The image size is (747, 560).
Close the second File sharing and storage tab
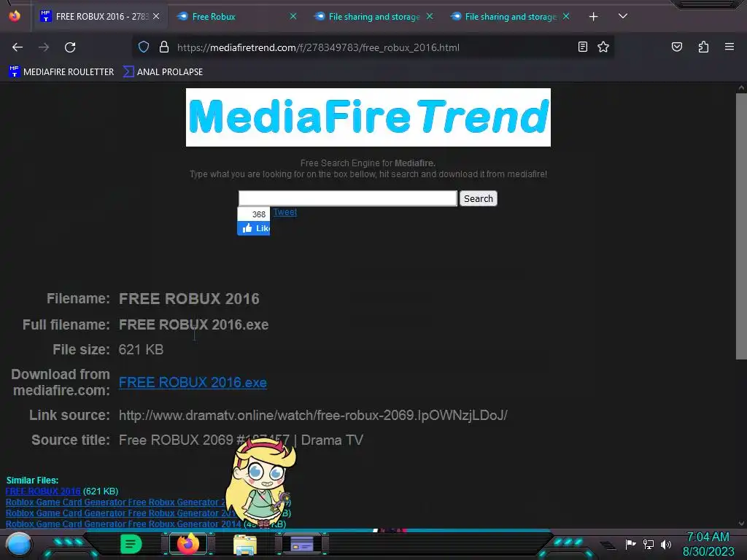pos(566,17)
